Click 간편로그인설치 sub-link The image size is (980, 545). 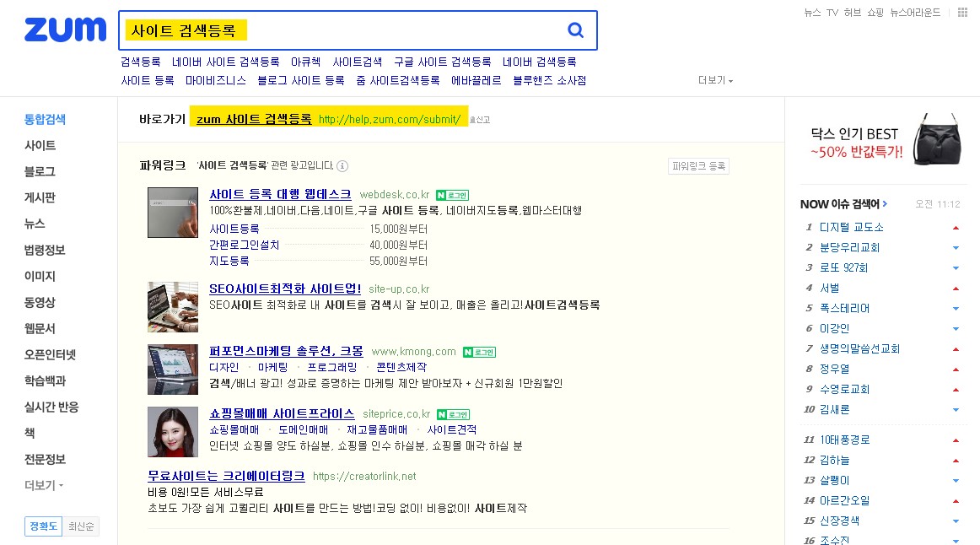coord(244,245)
